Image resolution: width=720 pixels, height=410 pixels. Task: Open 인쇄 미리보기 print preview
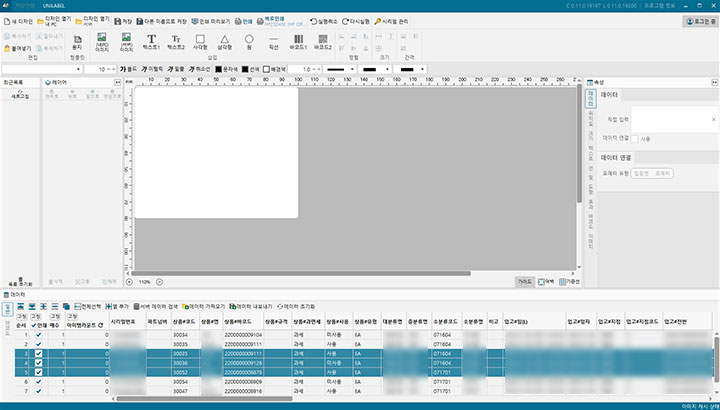tap(214, 20)
